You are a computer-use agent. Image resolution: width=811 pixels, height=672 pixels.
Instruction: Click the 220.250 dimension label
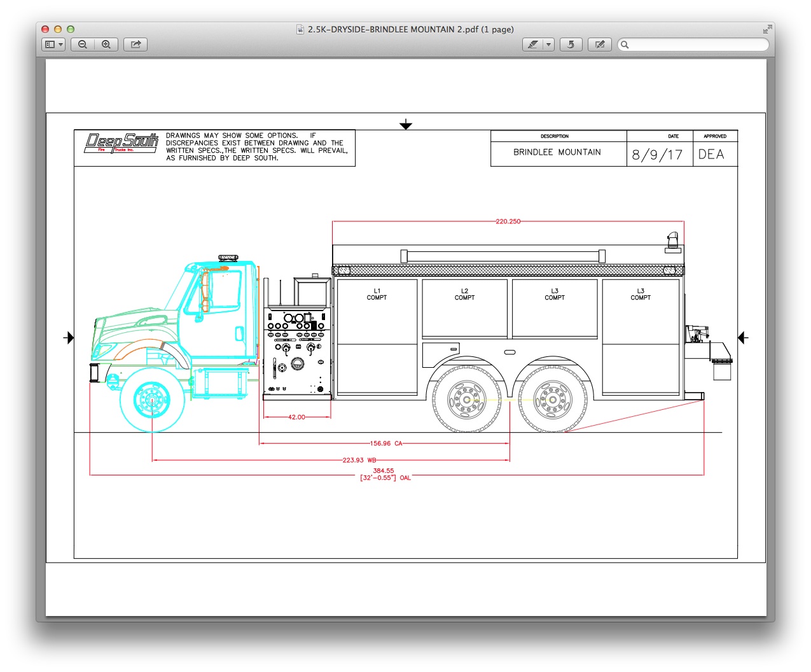click(x=508, y=221)
